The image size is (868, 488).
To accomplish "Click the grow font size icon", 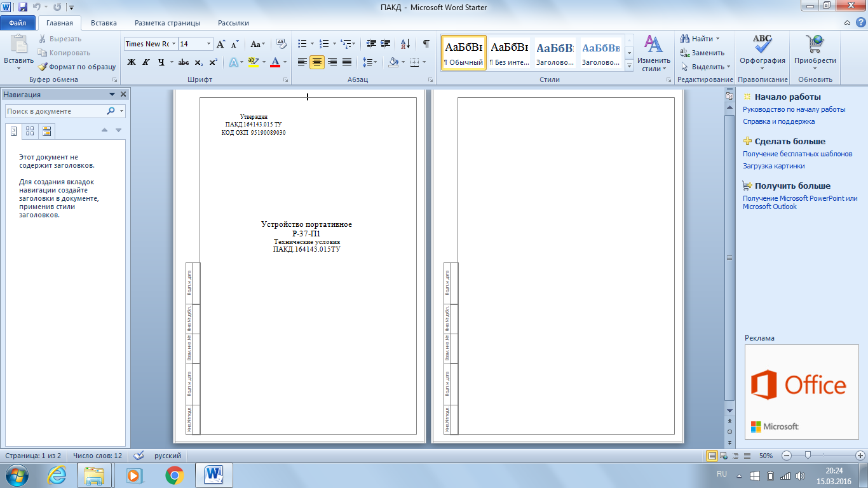I will [x=220, y=44].
